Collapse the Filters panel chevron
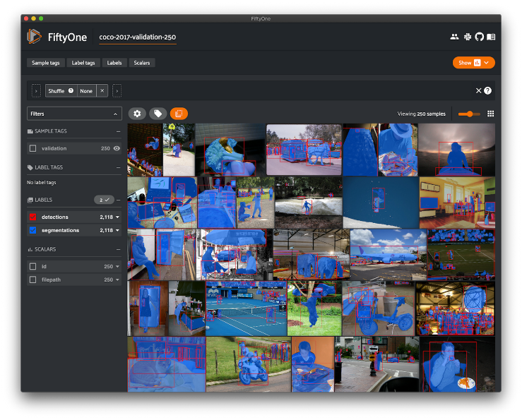This screenshot has height=420, width=522. (115, 114)
